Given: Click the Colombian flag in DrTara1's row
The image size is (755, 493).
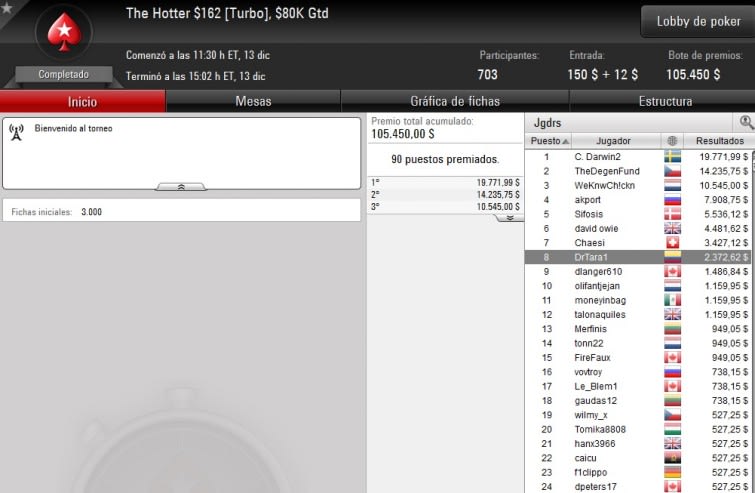Looking at the screenshot, I should pos(672,257).
